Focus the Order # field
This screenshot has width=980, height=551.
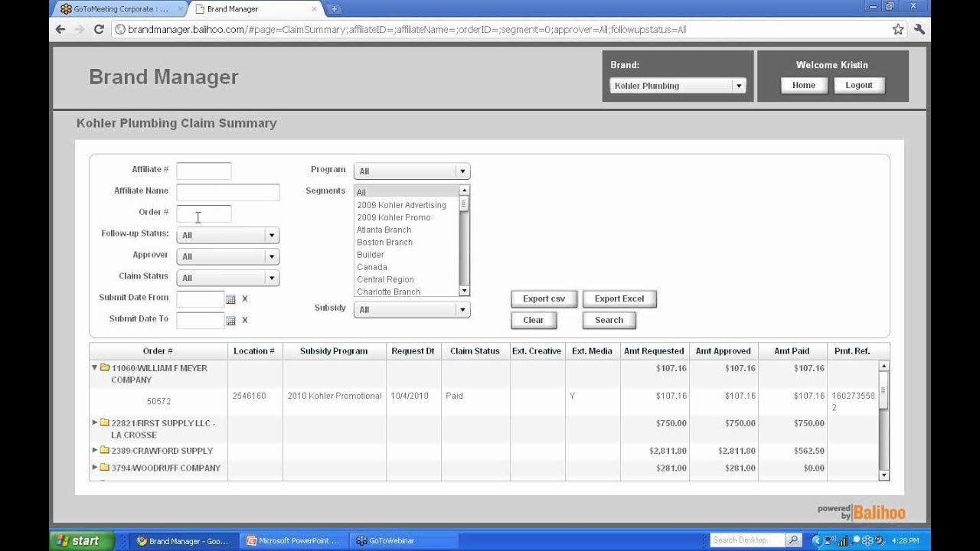point(204,214)
